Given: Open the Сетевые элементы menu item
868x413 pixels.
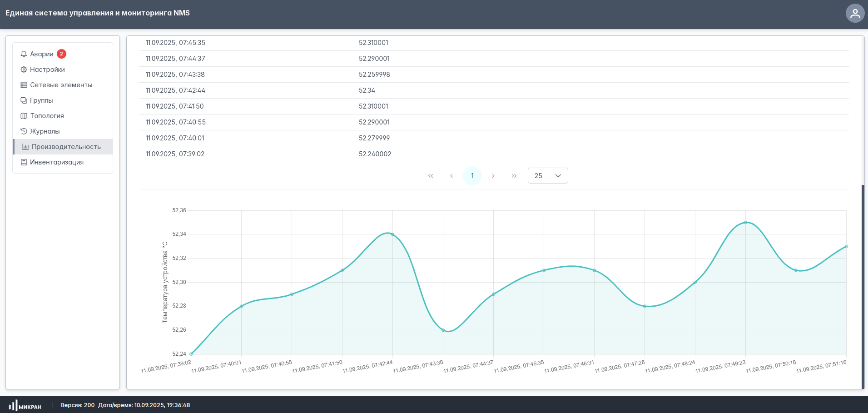Looking at the screenshot, I should [x=61, y=85].
